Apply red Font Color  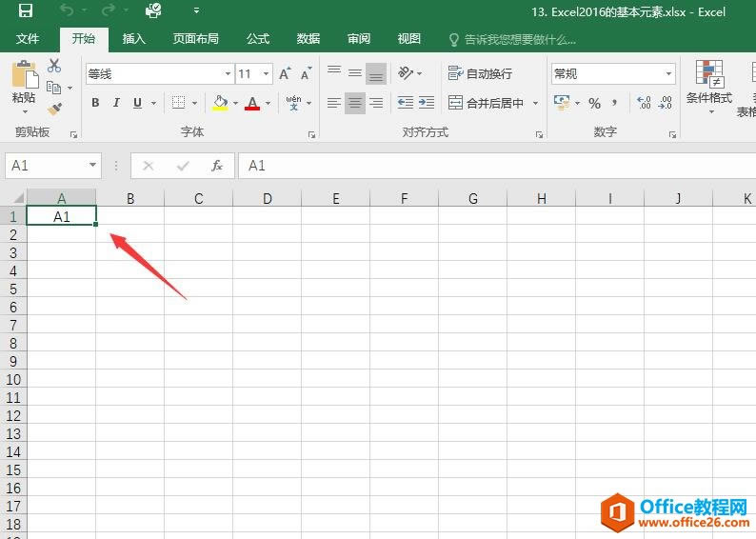click(x=252, y=102)
